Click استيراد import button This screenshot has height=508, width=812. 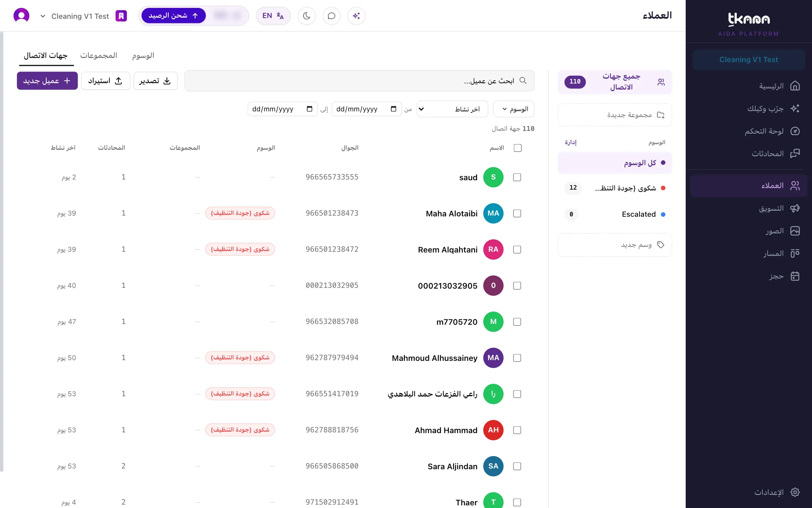point(105,81)
